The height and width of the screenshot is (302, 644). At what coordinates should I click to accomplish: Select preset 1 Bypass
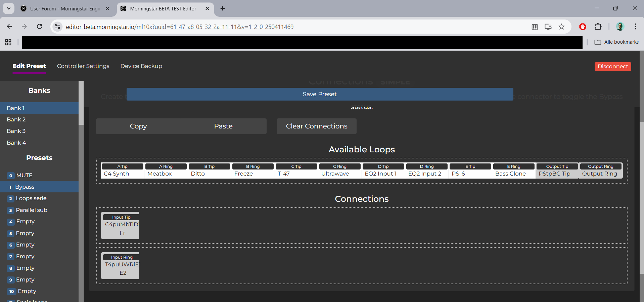pyautogui.click(x=39, y=187)
